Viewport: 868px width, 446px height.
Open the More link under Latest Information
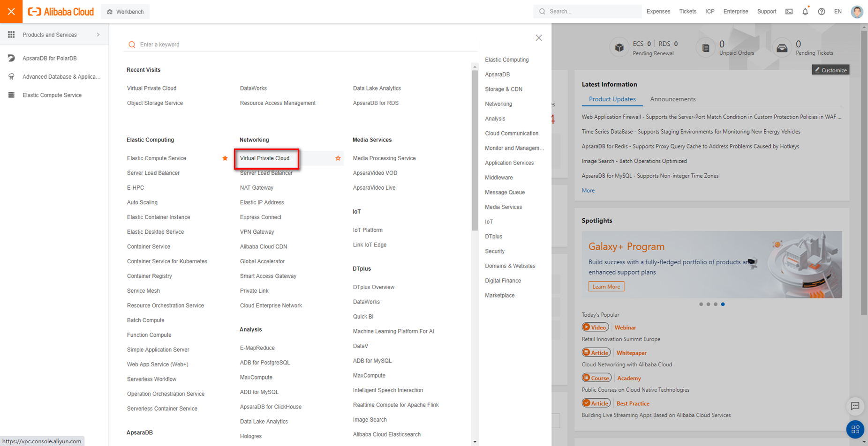pyautogui.click(x=588, y=191)
